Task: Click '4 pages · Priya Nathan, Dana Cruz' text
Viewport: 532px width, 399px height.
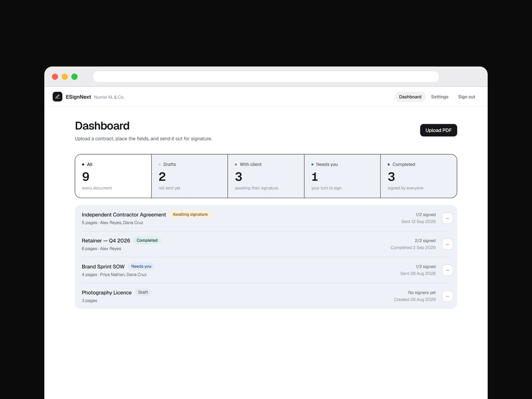Action: coord(114,274)
